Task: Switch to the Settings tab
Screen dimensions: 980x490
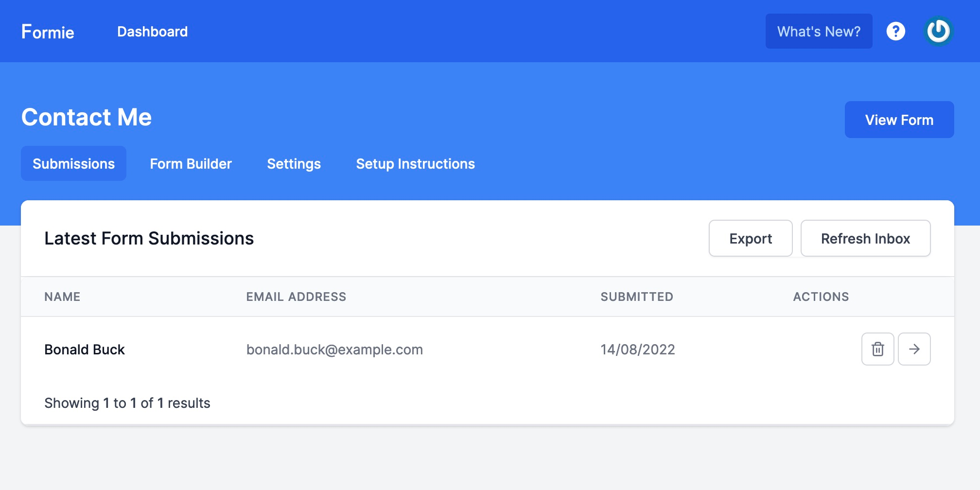Action: (294, 163)
